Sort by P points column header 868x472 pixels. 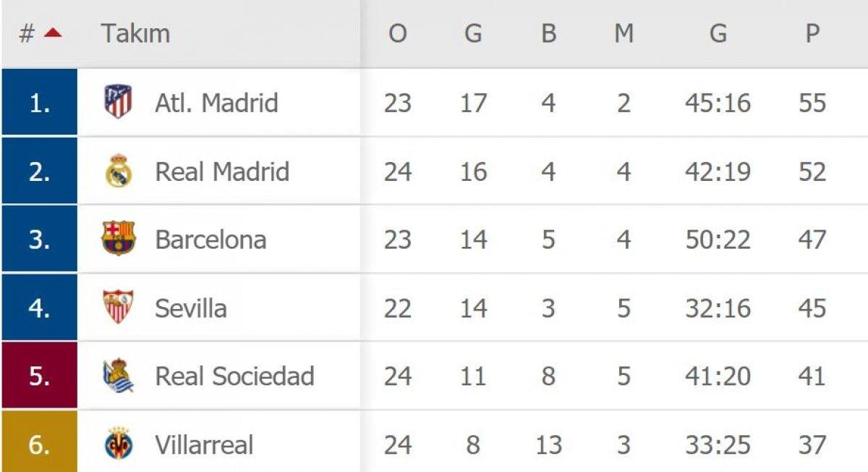coord(812,33)
